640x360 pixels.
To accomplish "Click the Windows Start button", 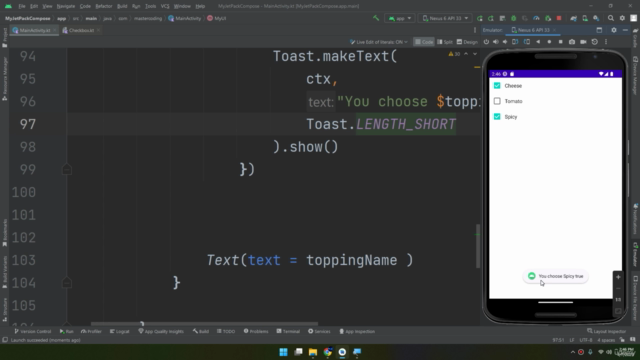I will click(283, 352).
